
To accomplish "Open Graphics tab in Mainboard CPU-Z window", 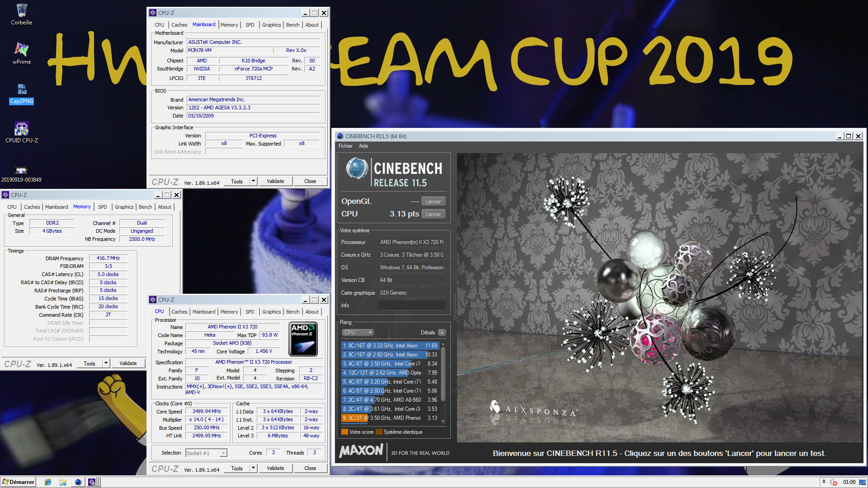I will pos(271,25).
